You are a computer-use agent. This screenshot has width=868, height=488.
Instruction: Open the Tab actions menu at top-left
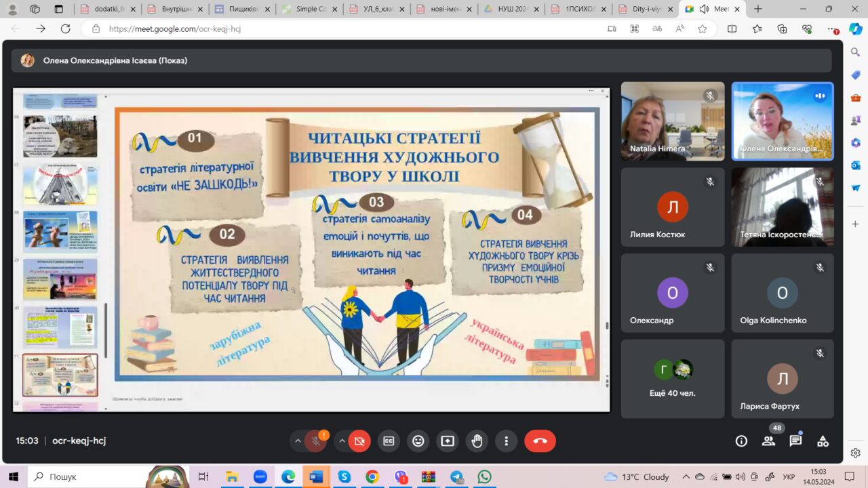pyautogui.click(x=59, y=9)
